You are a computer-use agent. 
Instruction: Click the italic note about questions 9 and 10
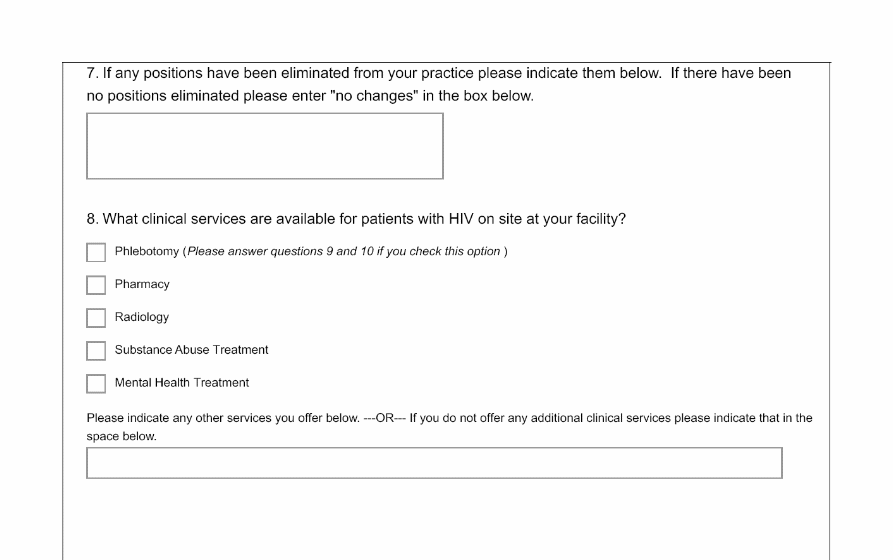[345, 251]
